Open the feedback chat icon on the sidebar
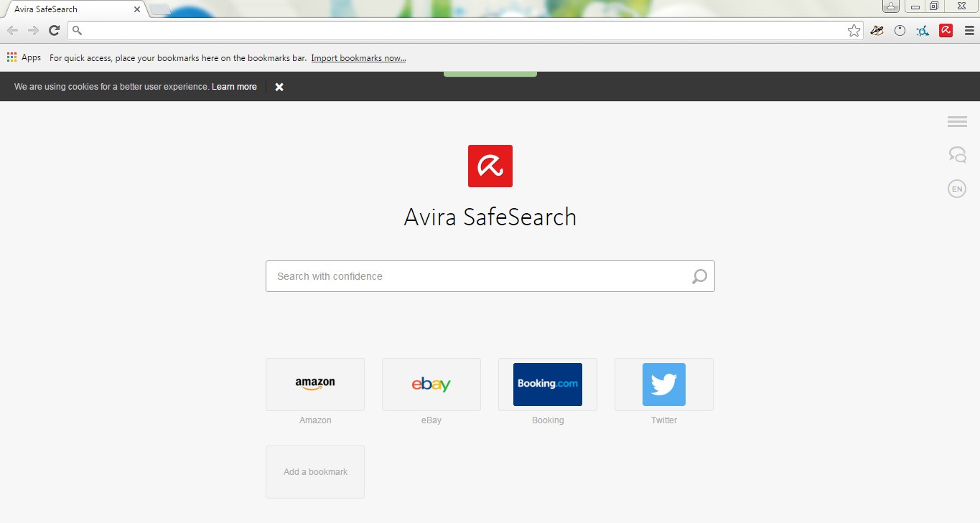The width and height of the screenshot is (980, 523). point(956,154)
